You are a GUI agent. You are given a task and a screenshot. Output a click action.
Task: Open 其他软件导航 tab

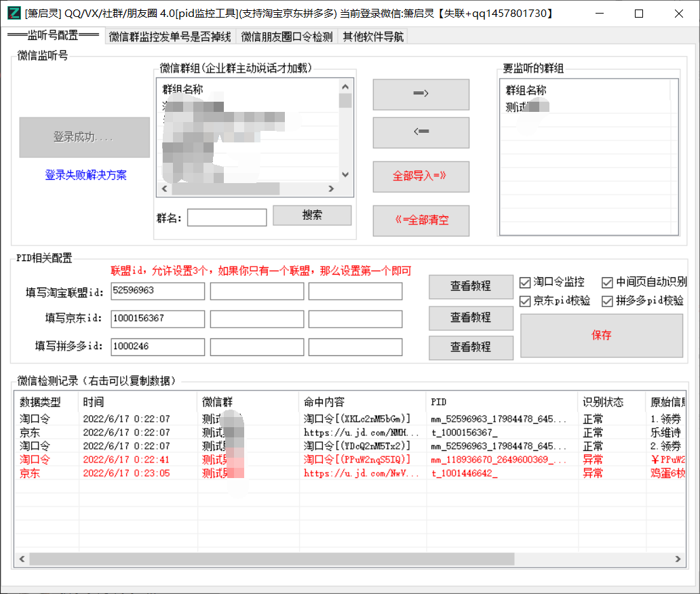click(x=373, y=37)
